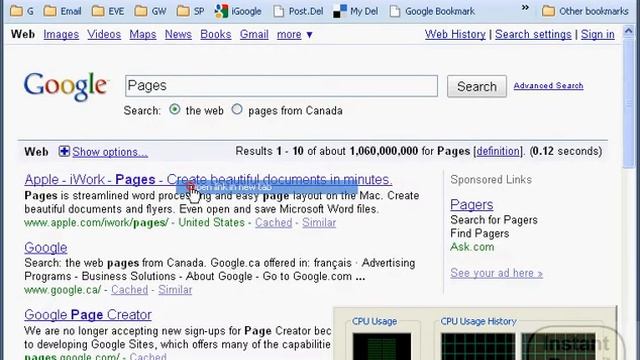Image resolution: width=640 pixels, height=360 pixels.
Task: Open the SP bookmarks folder
Action: pos(191,11)
